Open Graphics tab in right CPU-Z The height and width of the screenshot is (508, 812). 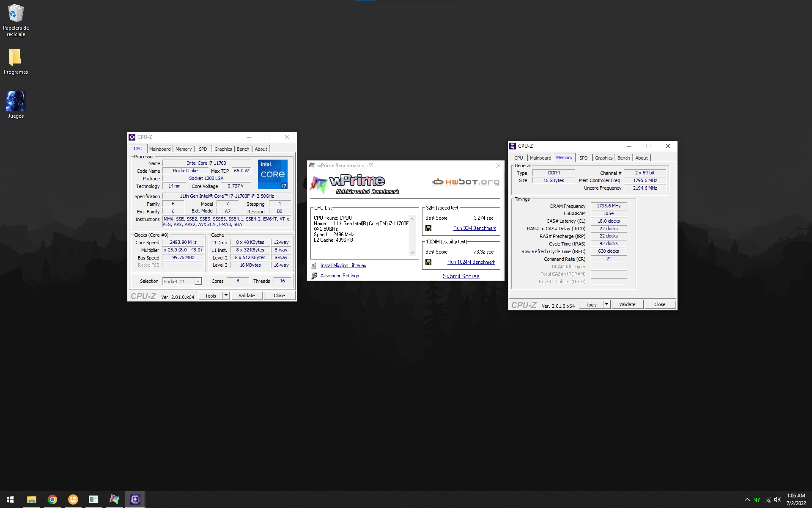(604, 158)
